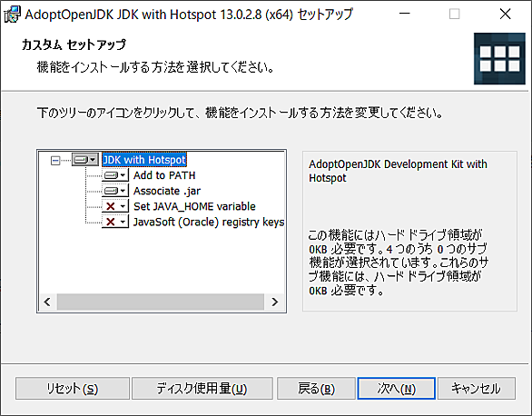
Task: Select the JDK with Hotspot tree item
Action: coord(144,160)
